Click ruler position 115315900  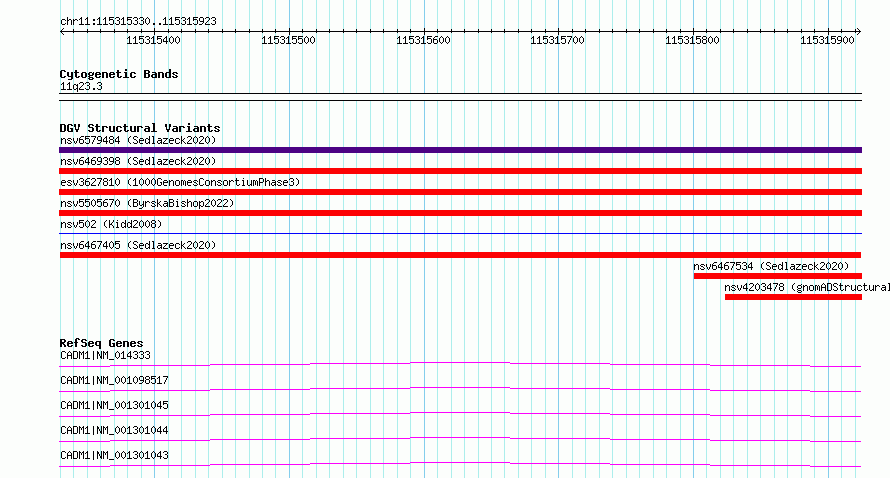click(828, 40)
